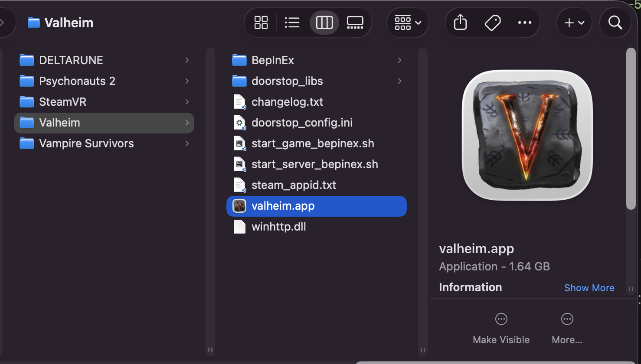Select the SteamVR folder
The width and height of the screenshot is (641, 364).
pyautogui.click(x=104, y=102)
